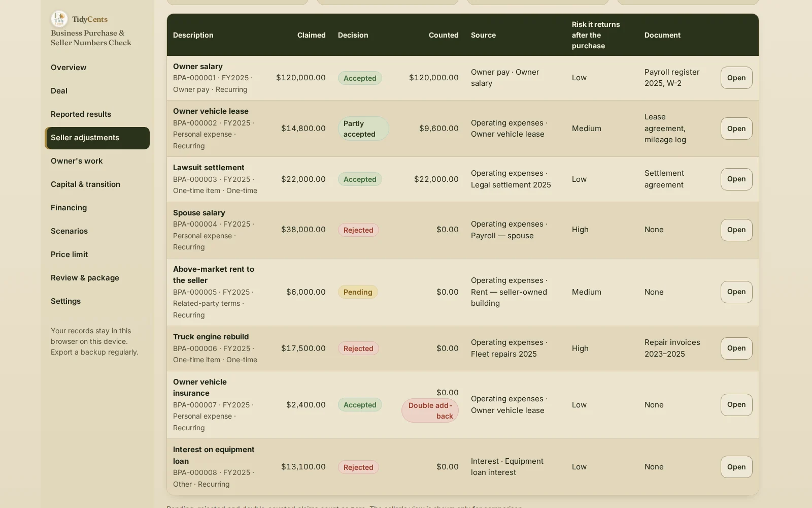Click the $14,800.00 claimed amount
The height and width of the screenshot is (508, 812).
pos(303,129)
